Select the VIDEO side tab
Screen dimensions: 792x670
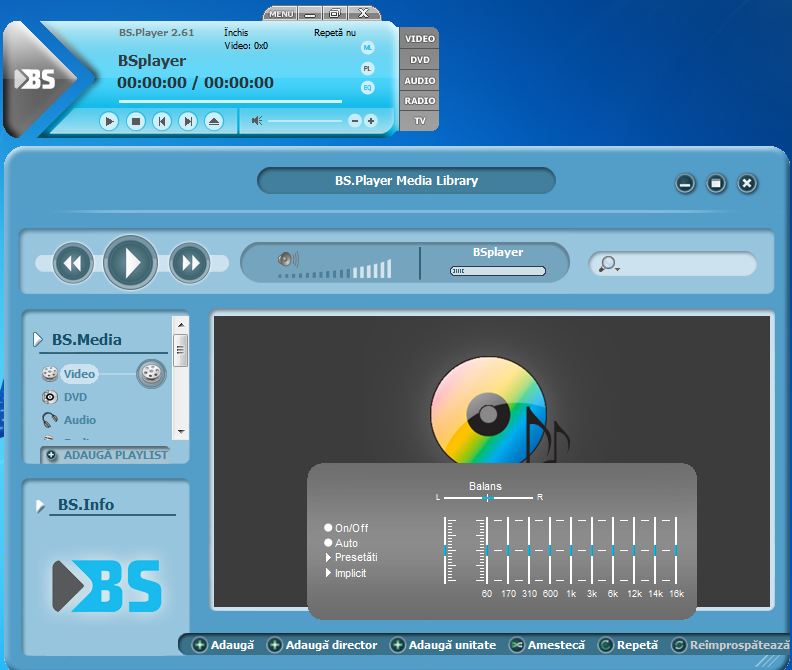419,39
